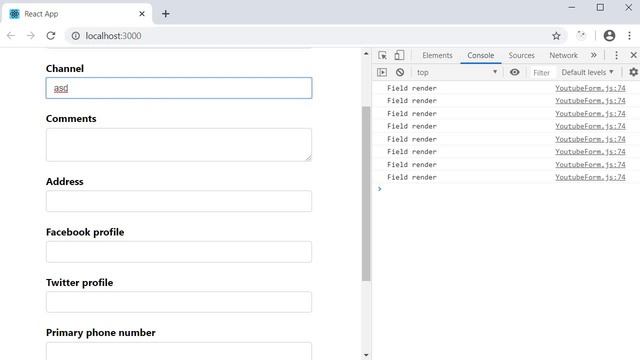
Task: Click into the Address input
Action: pos(179,201)
